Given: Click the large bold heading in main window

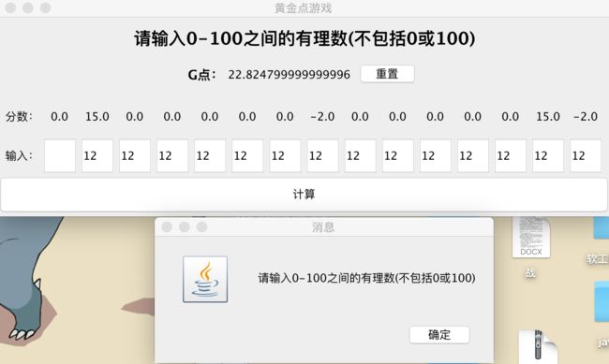Looking at the screenshot, I should point(304,38).
